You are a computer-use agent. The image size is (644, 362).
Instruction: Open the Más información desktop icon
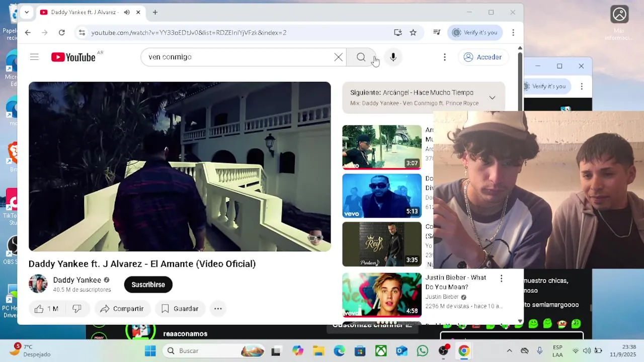click(619, 23)
